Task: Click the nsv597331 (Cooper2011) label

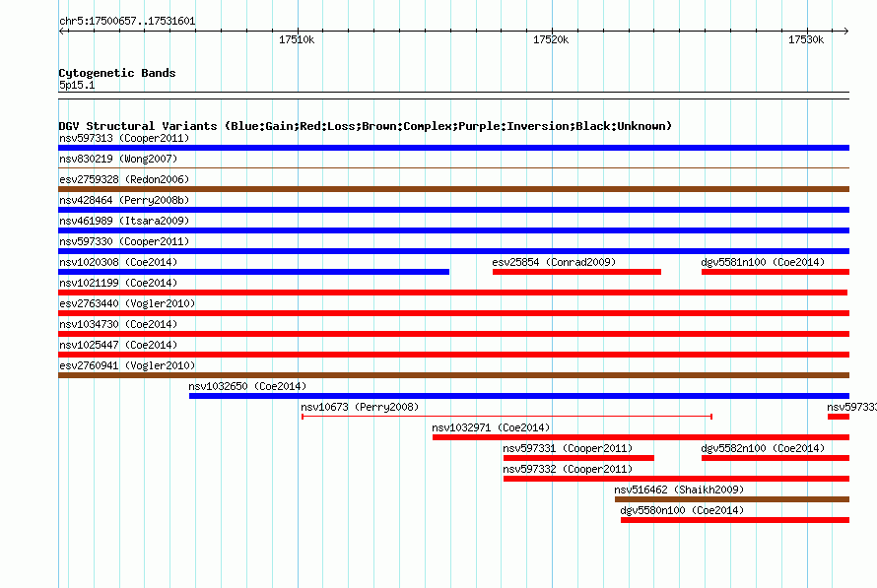Action: 568,448
